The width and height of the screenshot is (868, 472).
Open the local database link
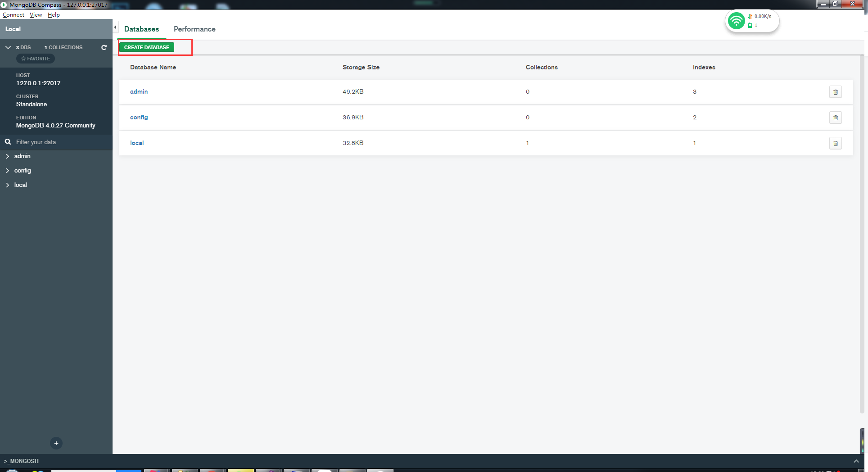coord(137,143)
